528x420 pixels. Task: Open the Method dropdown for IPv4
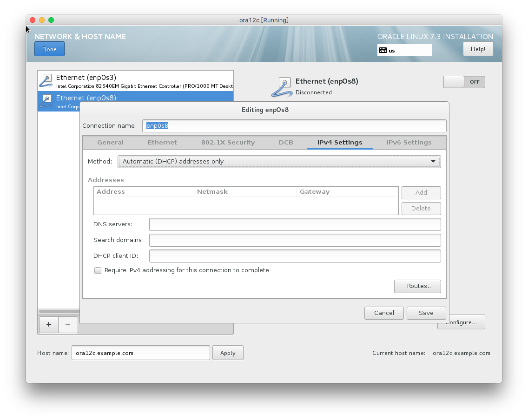(x=279, y=162)
